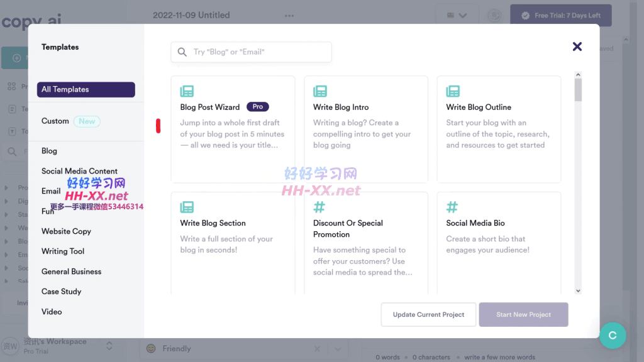Select the Social Media Content category
The height and width of the screenshot is (362, 644).
(x=79, y=171)
